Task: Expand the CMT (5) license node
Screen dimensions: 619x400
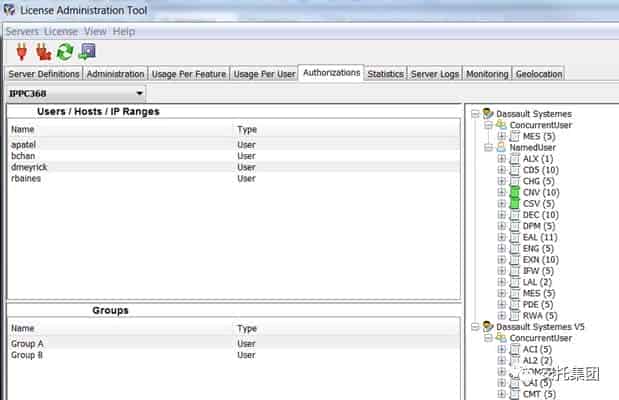Action: click(501, 394)
